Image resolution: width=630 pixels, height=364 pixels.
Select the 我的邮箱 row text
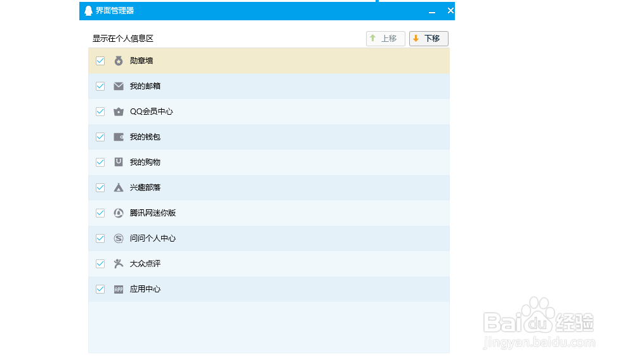[x=145, y=86]
